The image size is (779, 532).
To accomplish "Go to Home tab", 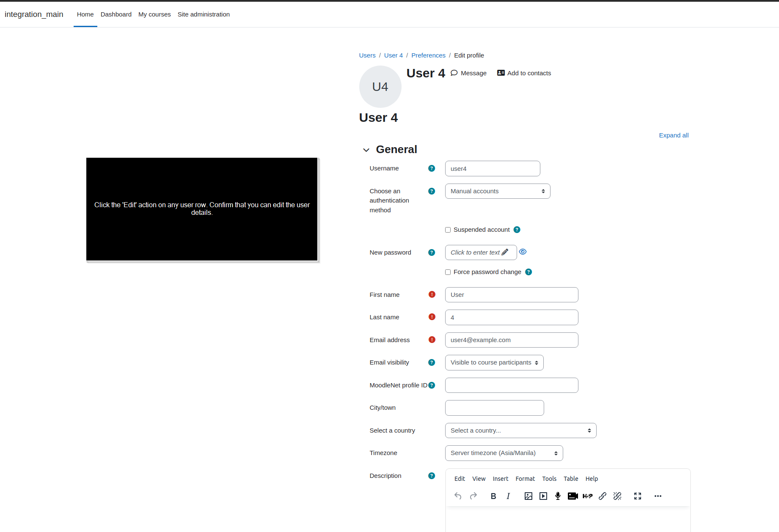I will point(85,14).
